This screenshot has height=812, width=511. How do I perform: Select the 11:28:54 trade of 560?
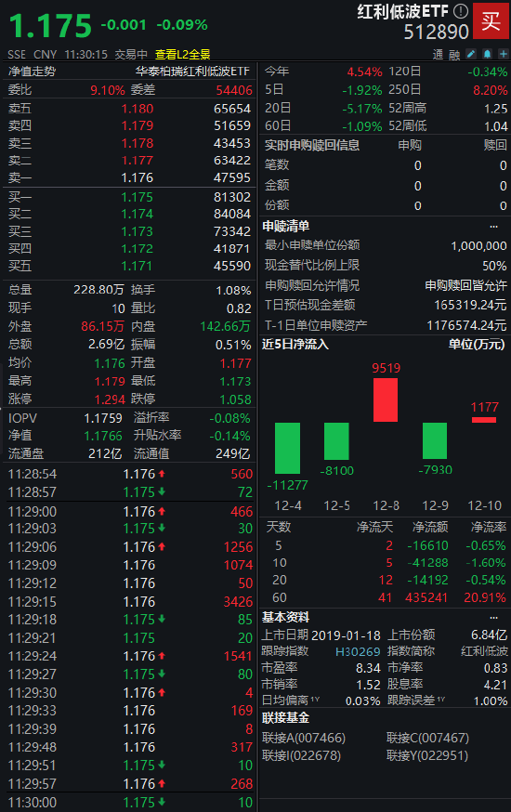(130, 474)
